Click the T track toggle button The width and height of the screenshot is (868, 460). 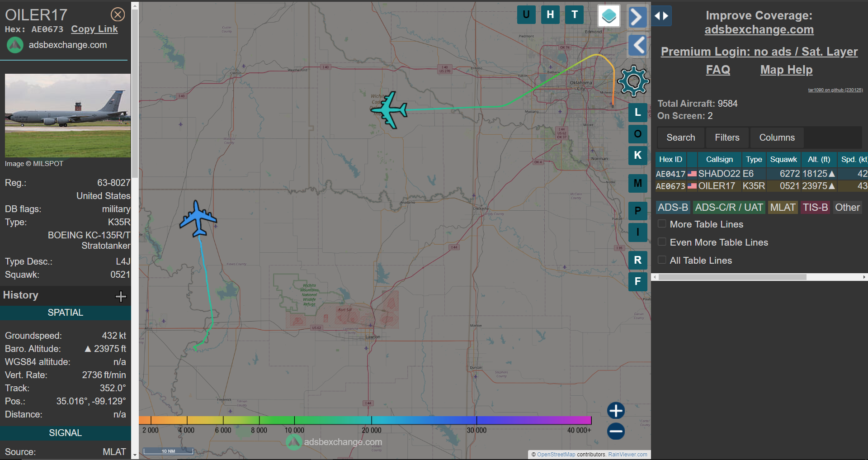pyautogui.click(x=575, y=14)
